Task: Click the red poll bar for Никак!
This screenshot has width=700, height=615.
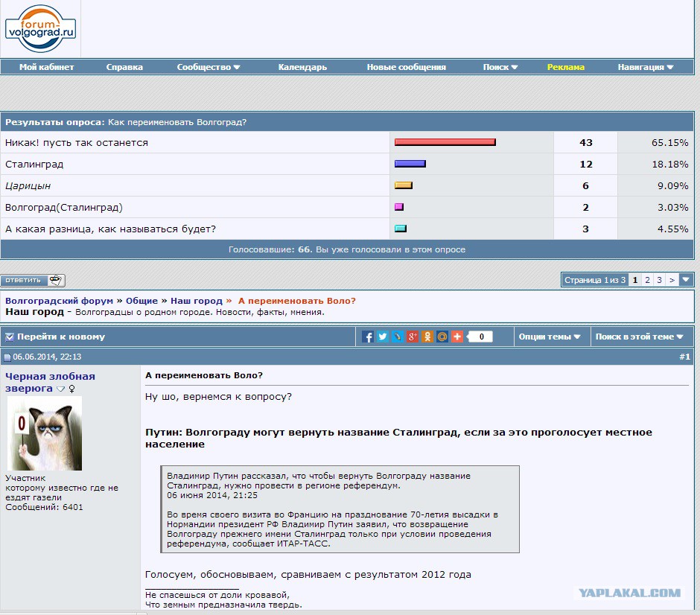Action: pyautogui.click(x=445, y=142)
